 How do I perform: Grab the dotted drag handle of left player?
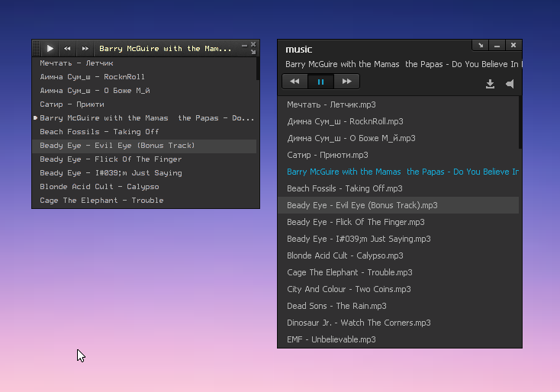pyautogui.click(x=37, y=49)
